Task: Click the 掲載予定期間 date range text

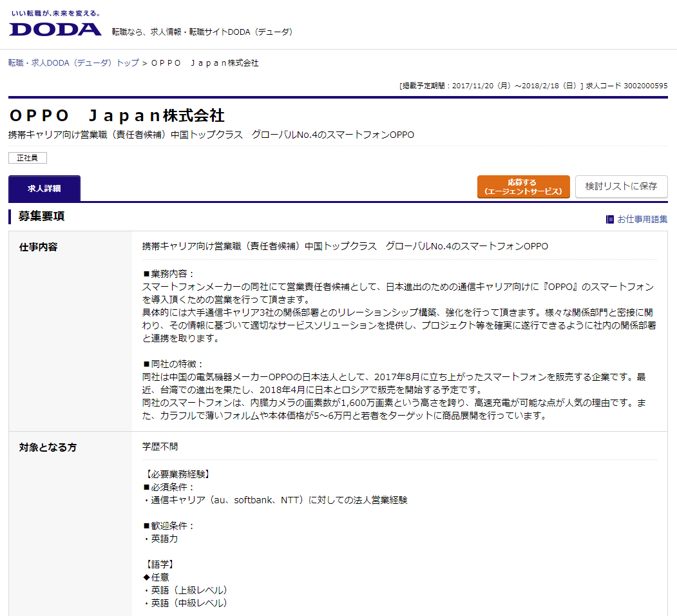Action: [491, 86]
